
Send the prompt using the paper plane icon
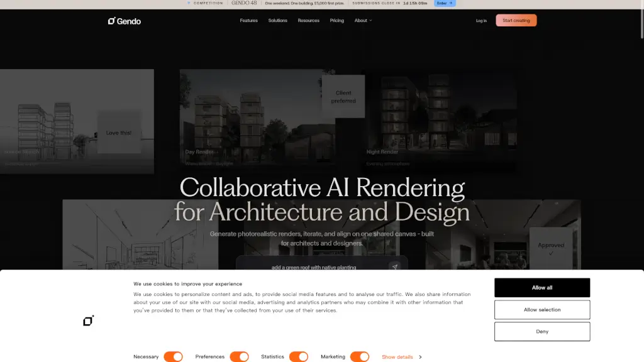[394, 266]
